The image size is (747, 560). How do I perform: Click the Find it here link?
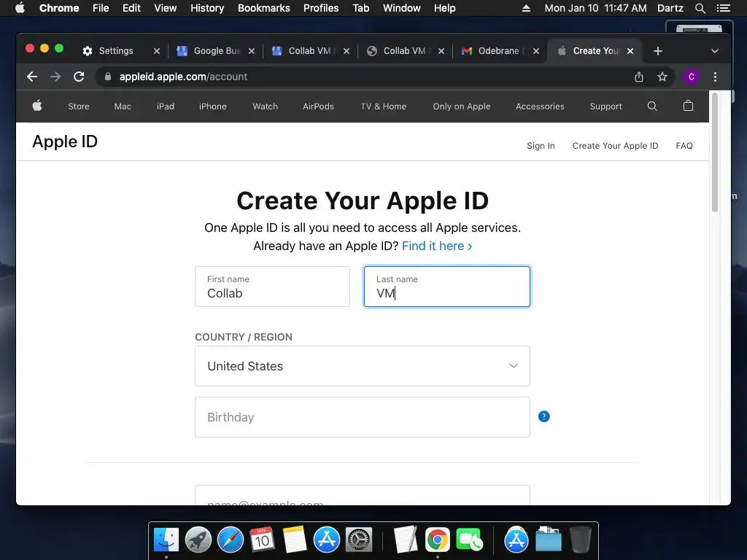(x=437, y=246)
